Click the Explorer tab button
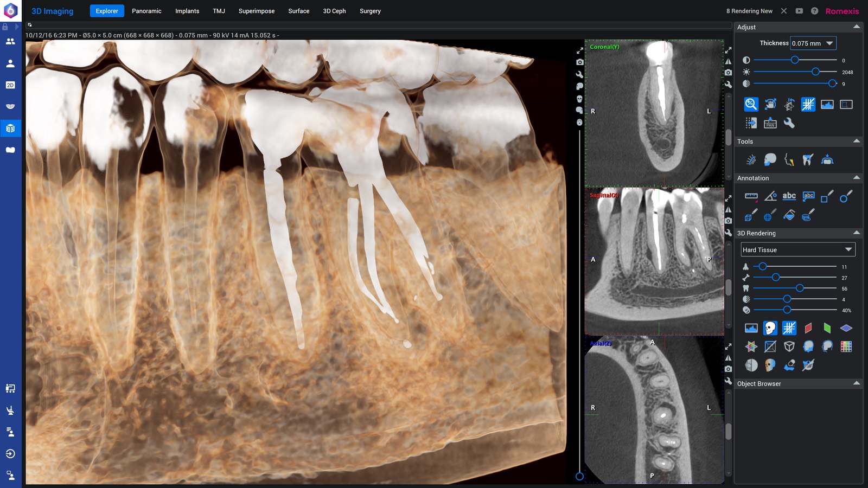 tap(107, 11)
